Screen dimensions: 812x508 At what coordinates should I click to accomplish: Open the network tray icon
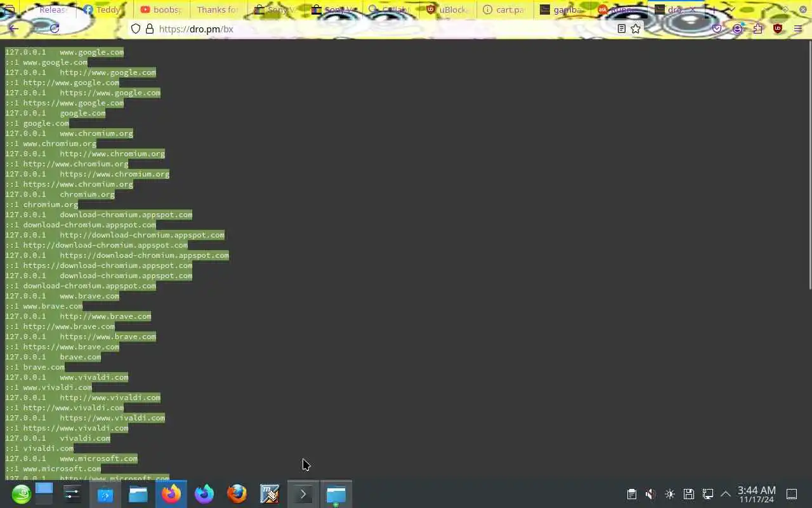(708, 494)
